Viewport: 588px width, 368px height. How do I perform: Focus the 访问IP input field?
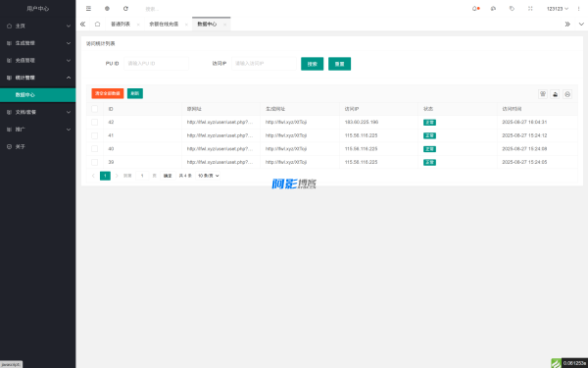click(x=264, y=64)
